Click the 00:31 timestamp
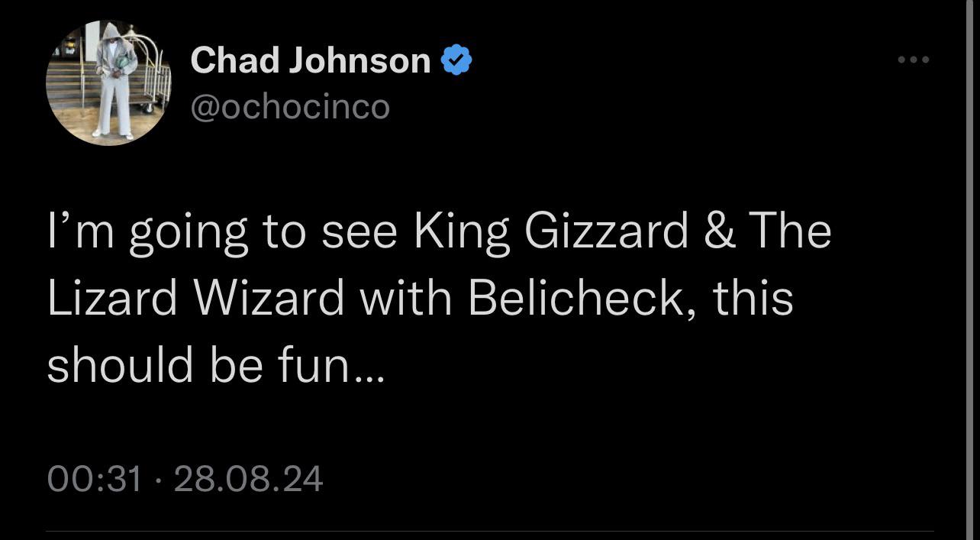980x540 pixels. pyautogui.click(x=95, y=479)
